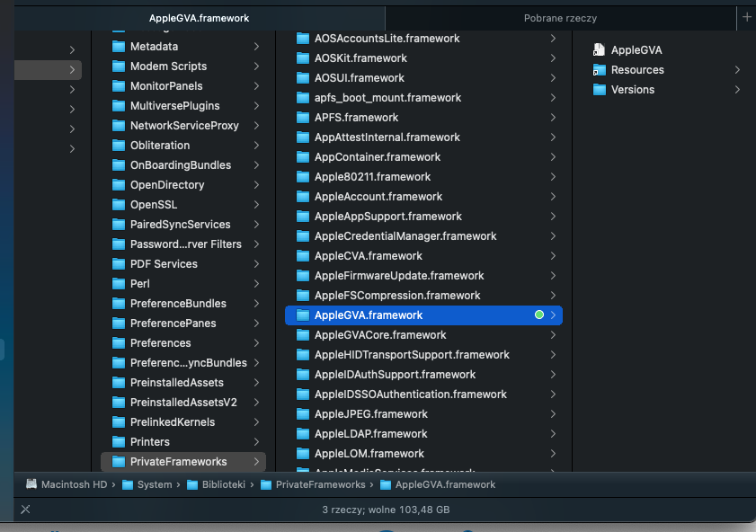Select the AppleCVA.framework folder icon
The width and height of the screenshot is (756, 532).
coord(303,256)
